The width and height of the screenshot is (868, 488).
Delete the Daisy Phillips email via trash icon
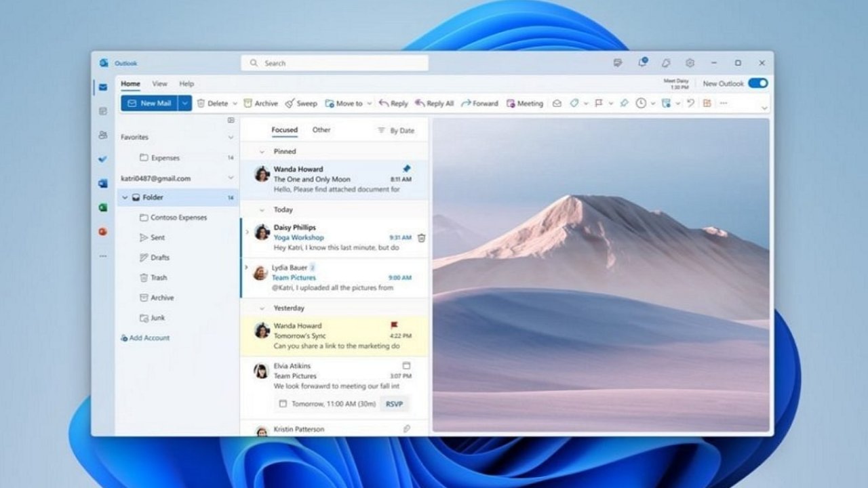(421, 238)
